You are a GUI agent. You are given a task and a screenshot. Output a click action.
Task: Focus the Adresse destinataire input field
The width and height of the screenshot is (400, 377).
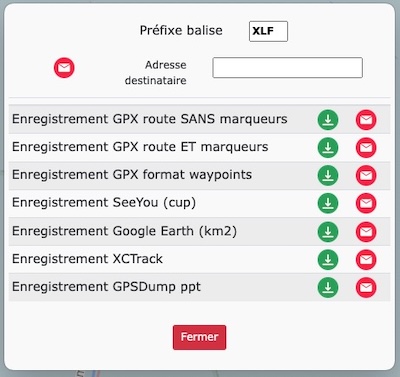287,68
